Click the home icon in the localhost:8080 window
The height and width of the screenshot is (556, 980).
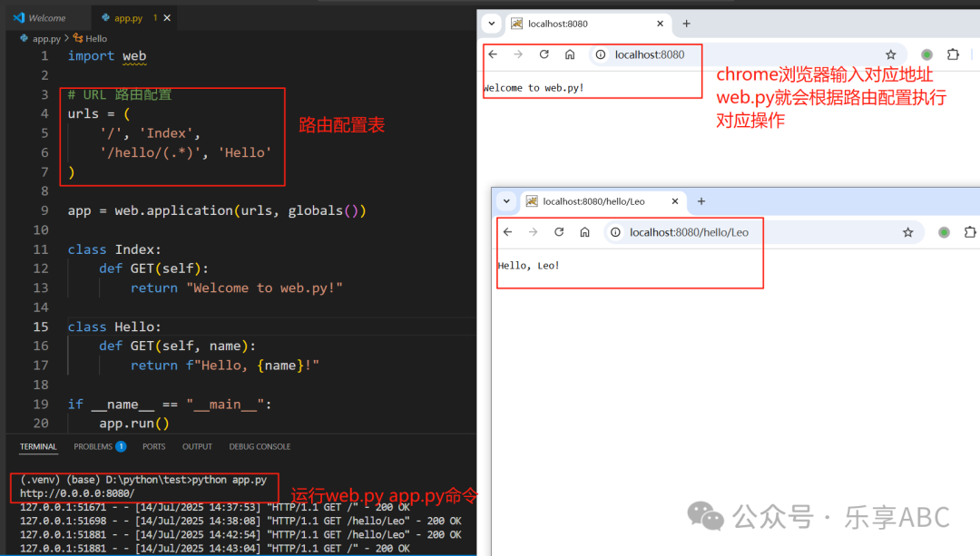click(x=570, y=54)
